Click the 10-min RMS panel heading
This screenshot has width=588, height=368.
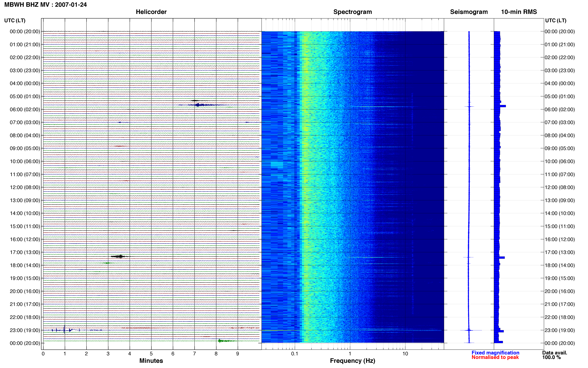(x=519, y=12)
